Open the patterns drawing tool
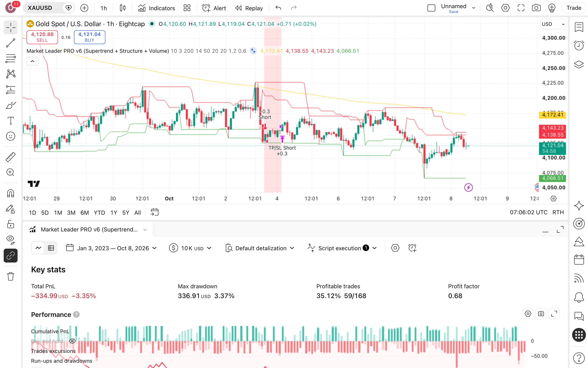Image resolution: width=588 pixels, height=368 pixels. (10, 74)
